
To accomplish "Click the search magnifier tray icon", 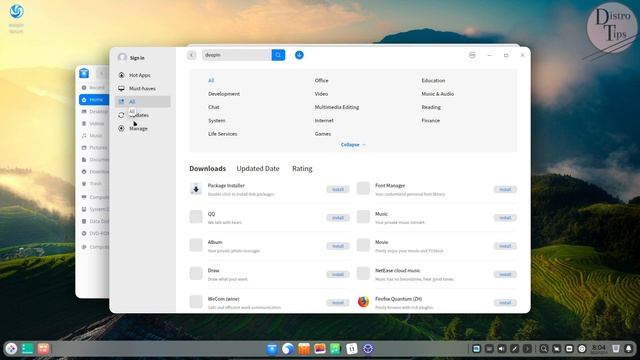I will 544,349.
